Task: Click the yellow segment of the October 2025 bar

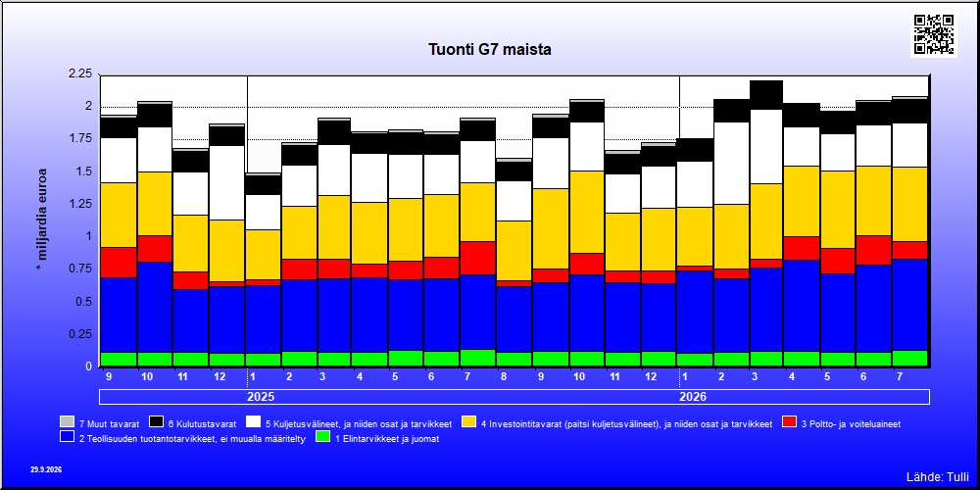Action: (586, 213)
